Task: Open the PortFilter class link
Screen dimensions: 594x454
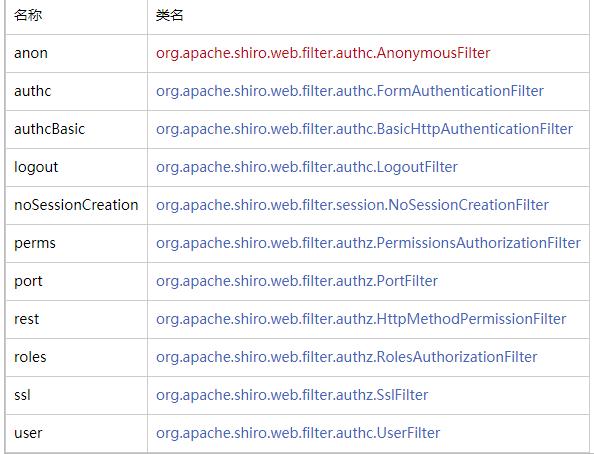Action: [x=297, y=281]
